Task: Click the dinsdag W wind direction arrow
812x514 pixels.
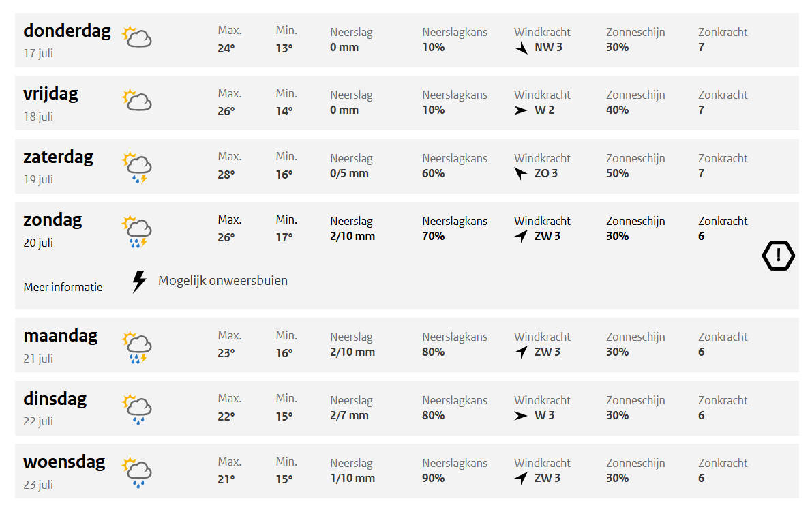Action: tap(521, 416)
